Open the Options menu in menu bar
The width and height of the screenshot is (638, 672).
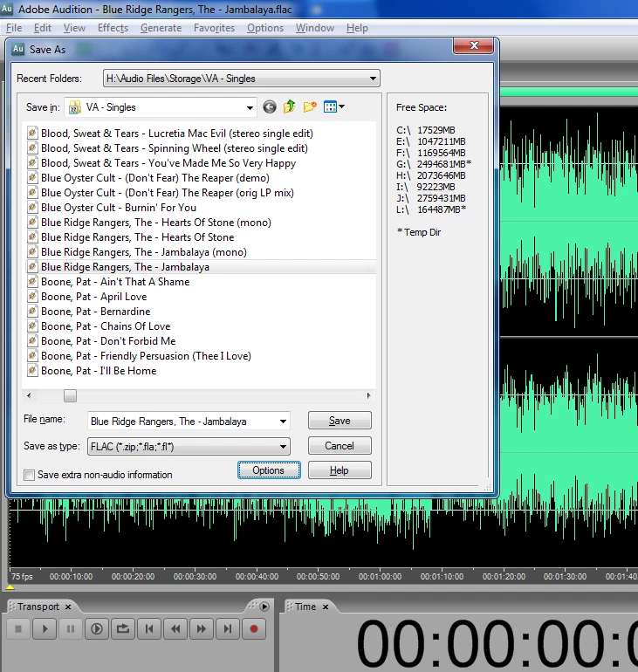(265, 28)
